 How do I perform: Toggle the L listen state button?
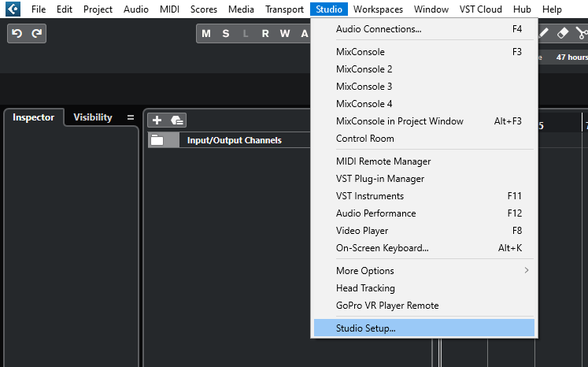point(246,34)
